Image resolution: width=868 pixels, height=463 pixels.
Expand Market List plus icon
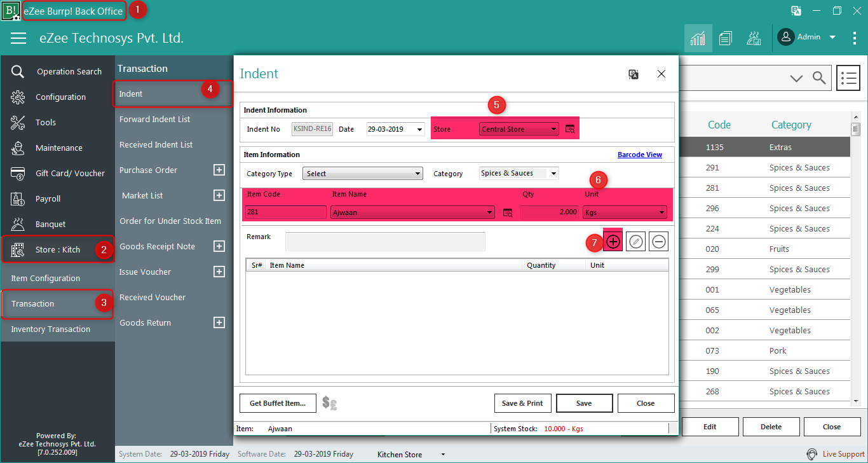(219, 195)
